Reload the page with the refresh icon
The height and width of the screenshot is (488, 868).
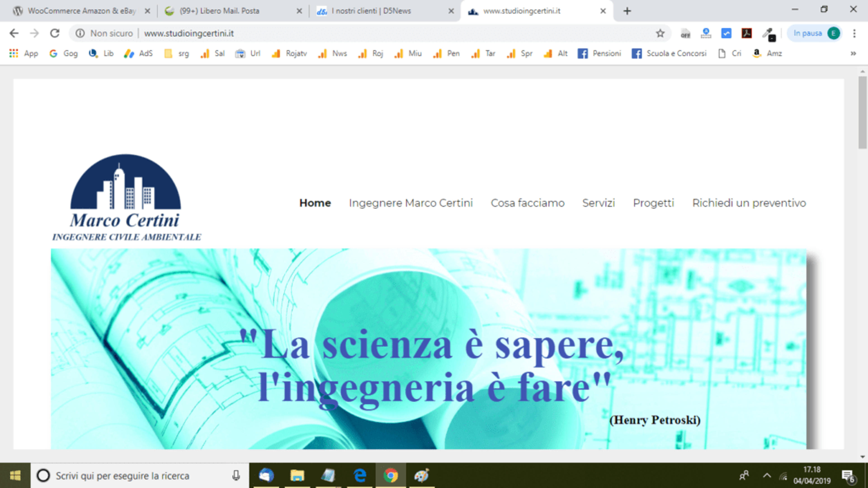coord(54,33)
